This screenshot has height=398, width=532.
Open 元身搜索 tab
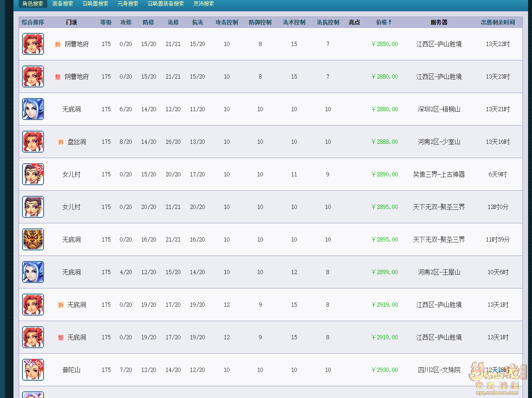click(x=128, y=3)
